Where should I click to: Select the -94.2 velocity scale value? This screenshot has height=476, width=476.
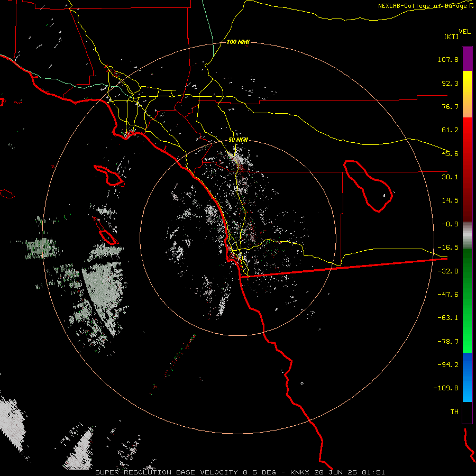click(x=448, y=365)
